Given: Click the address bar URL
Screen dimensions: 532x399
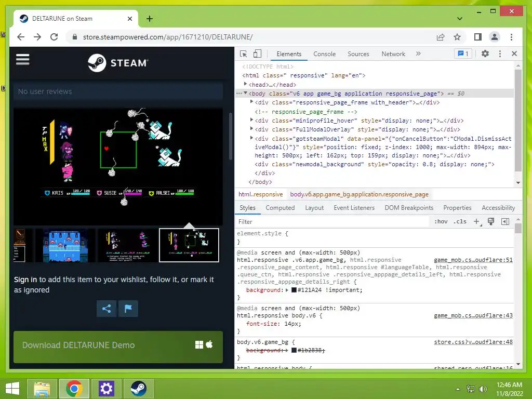Looking at the screenshot, I should pos(168,37).
